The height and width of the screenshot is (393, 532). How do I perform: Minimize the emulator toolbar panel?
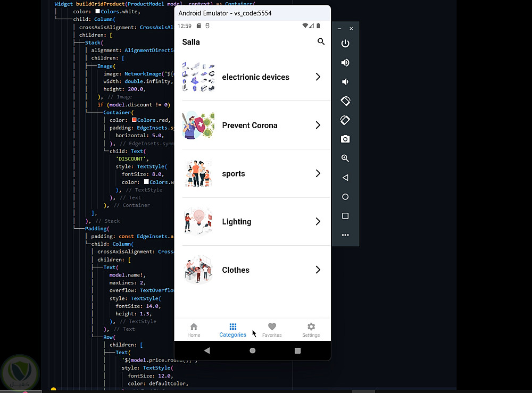pos(339,29)
